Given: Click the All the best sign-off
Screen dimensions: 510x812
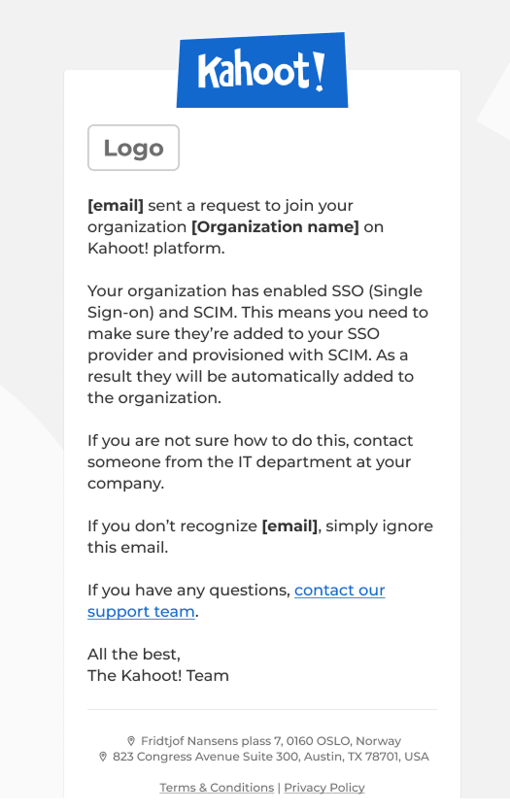Looking at the screenshot, I should click(x=134, y=655).
